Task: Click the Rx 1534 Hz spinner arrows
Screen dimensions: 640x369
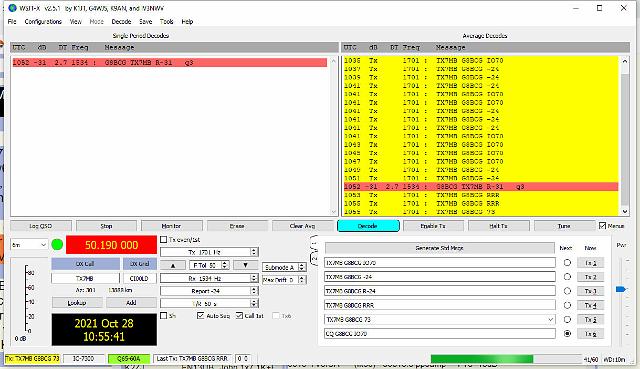Action: [254, 278]
